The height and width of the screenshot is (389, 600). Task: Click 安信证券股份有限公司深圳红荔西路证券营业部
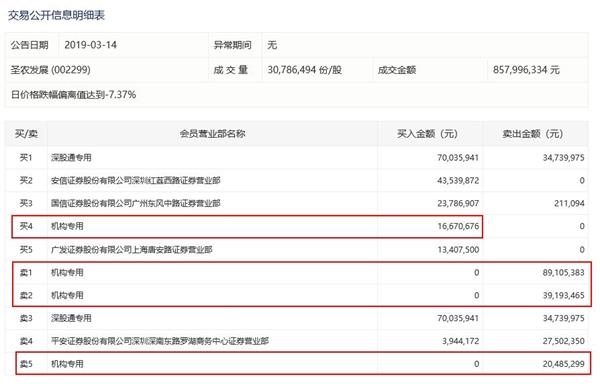(135, 181)
